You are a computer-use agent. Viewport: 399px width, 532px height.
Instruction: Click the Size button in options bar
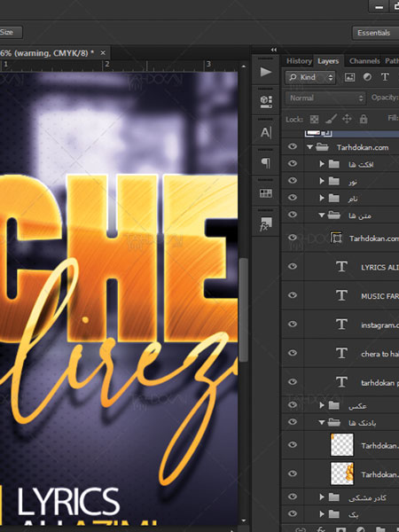coord(10,33)
